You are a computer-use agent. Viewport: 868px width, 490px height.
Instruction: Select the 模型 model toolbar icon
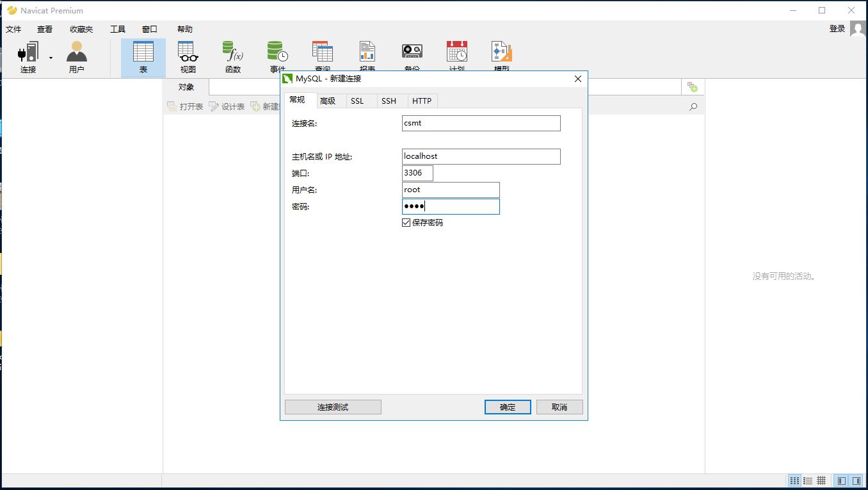click(x=502, y=57)
